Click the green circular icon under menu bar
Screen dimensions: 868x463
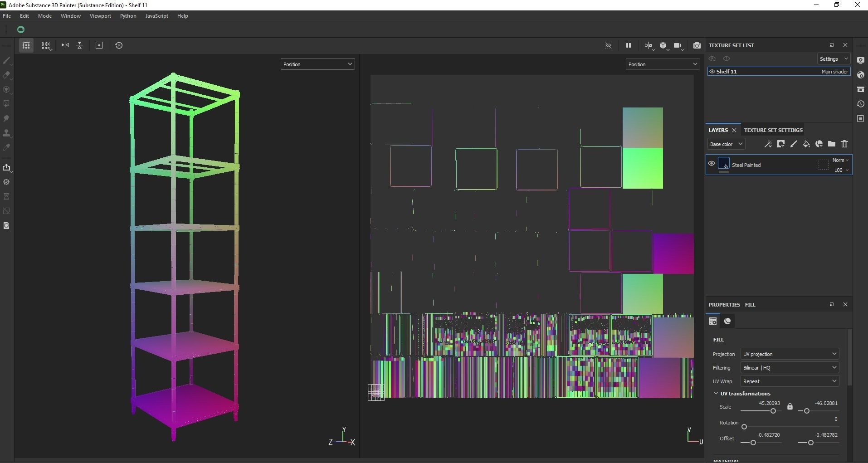(x=20, y=29)
